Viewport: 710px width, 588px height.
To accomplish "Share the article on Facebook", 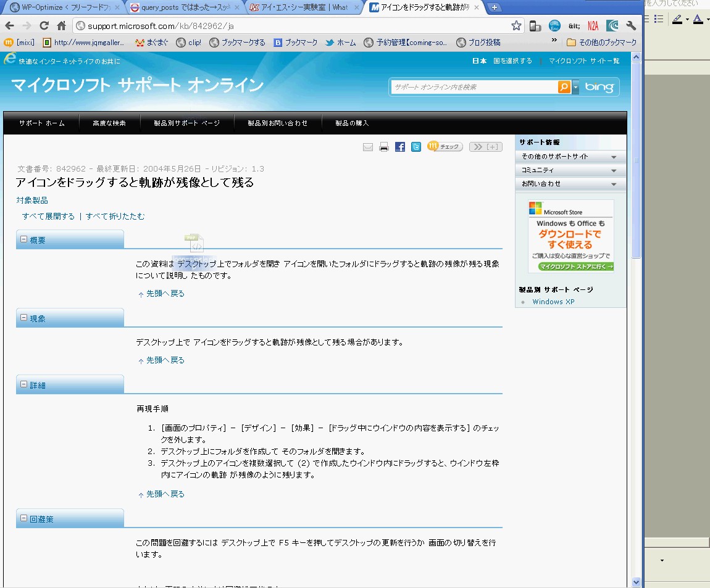I will (x=400, y=147).
